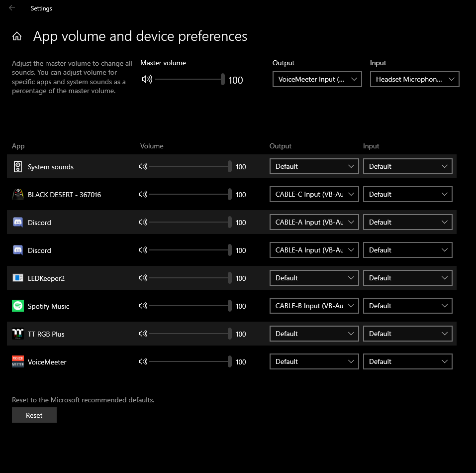Open LEDKeeper2 Output dropdown
This screenshot has width=476, height=473.
(314, 278)
